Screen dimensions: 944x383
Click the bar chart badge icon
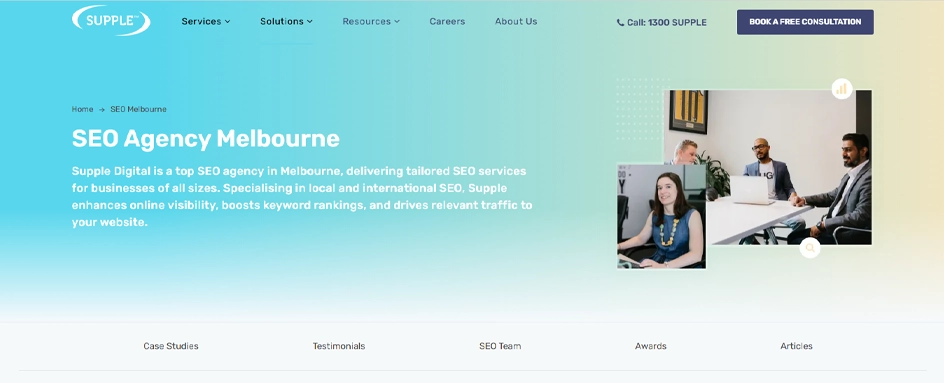point(842,89)
